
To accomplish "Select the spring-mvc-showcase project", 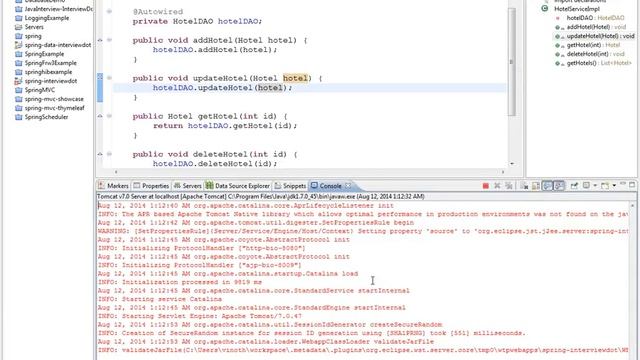I will 49,99.
